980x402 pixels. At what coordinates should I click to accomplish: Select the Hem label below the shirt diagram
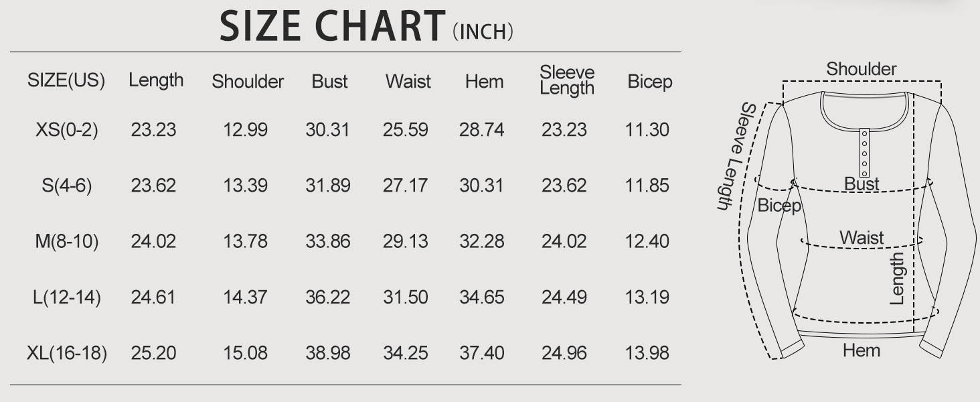[861, 350]
